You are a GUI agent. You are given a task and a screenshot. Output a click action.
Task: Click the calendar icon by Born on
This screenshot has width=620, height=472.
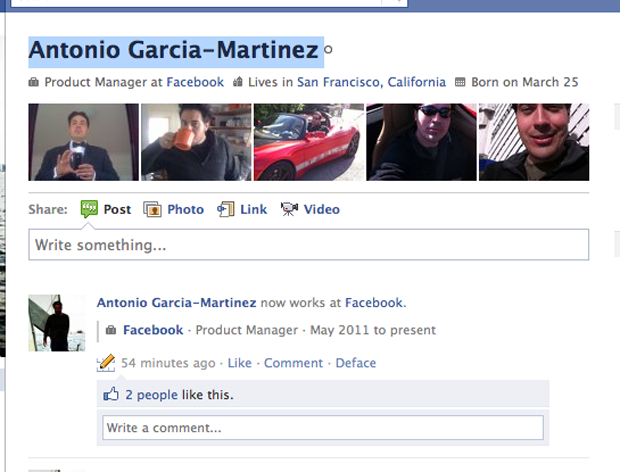pos(460,82)
